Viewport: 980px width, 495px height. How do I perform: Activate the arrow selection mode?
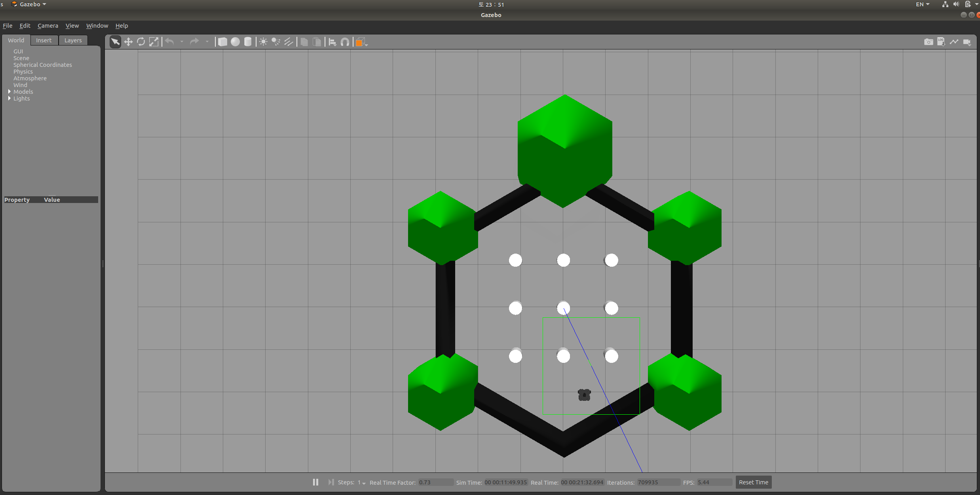click(115, 42)
